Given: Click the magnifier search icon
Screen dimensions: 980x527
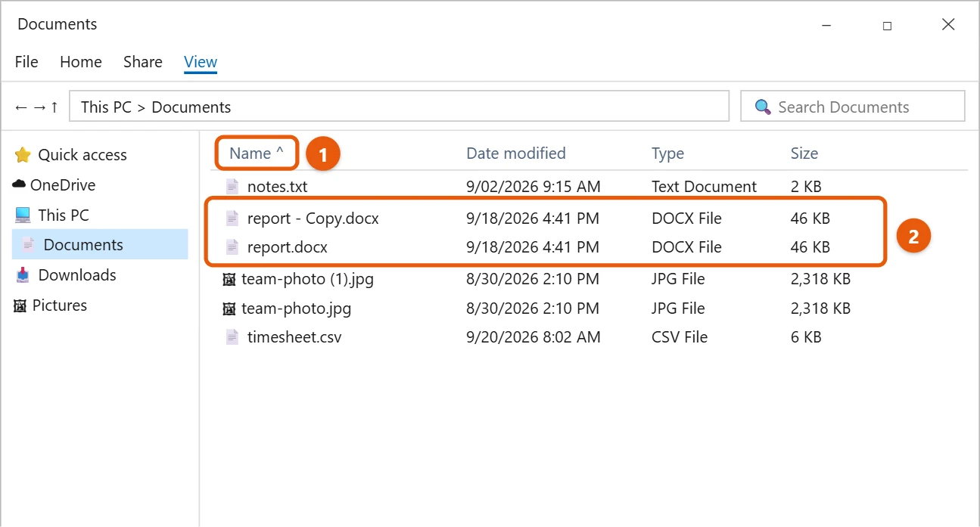Looking at the screenshot, I should point(763,107).
